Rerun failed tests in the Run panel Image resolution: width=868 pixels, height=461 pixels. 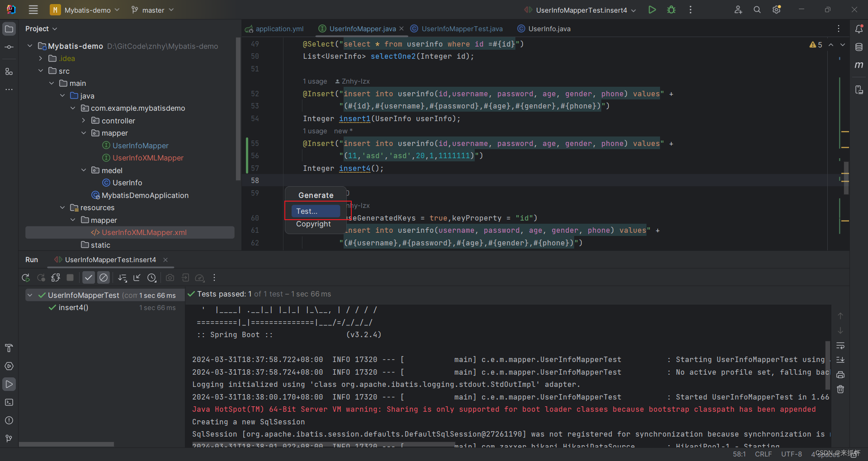coord(41,278)
